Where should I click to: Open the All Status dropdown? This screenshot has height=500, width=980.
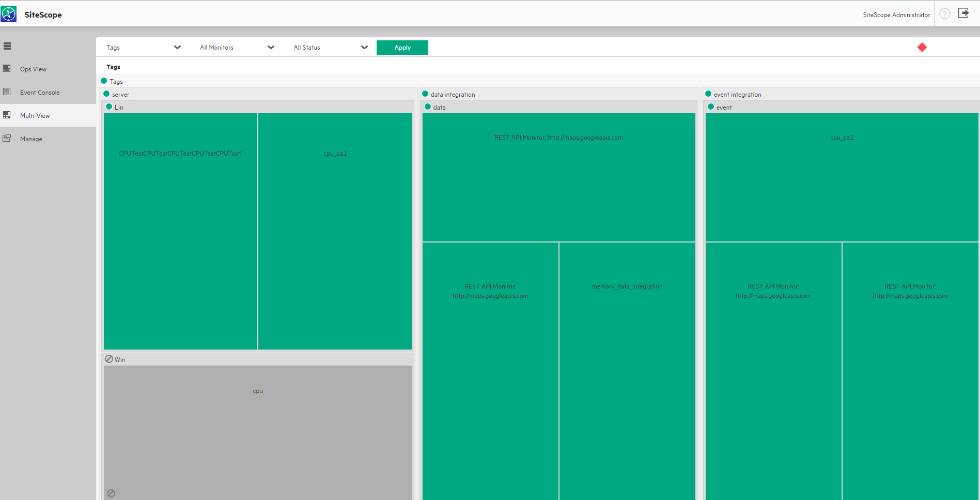tap(330, 47)
